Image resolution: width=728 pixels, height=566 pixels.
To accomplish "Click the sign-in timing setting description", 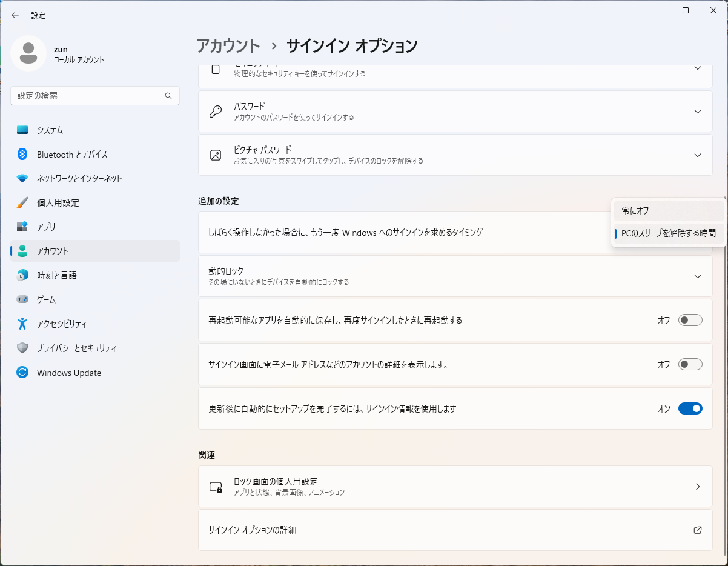I will click(x=345, y=233).
